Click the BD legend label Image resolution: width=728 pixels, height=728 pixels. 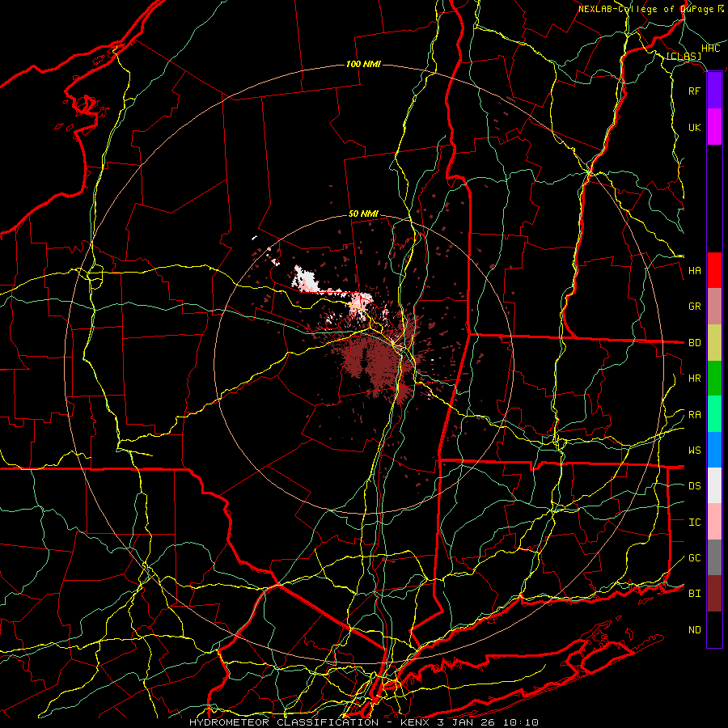694,343
